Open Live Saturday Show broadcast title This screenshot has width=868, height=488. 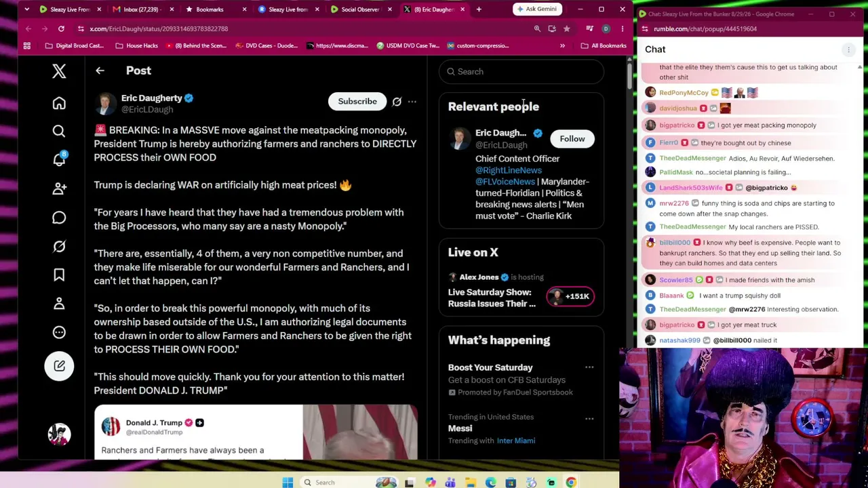[492, 298]
